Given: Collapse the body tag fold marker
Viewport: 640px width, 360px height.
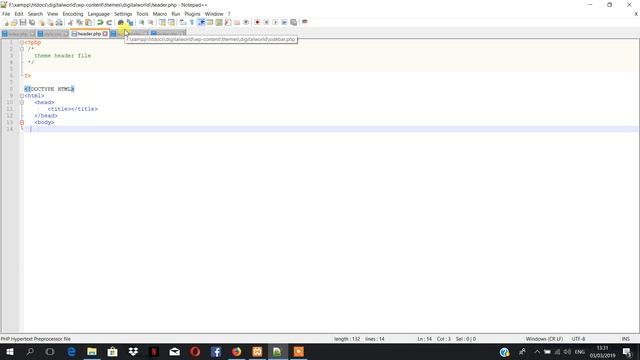Looking at the screenshot, I should point(22,122).
